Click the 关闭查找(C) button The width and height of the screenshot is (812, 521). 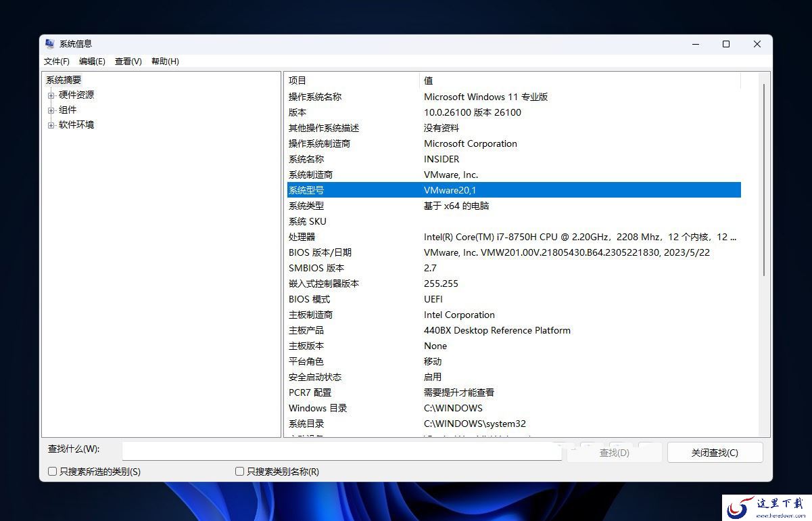coord(715,453)
